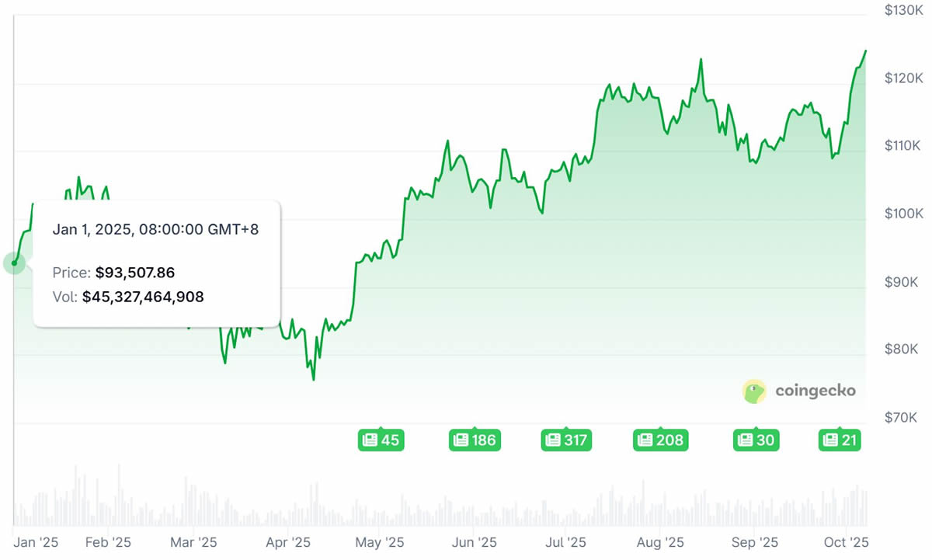Open the news badge showing 186
The height and width of the screenshot is (560, 932).
[474, 440]
